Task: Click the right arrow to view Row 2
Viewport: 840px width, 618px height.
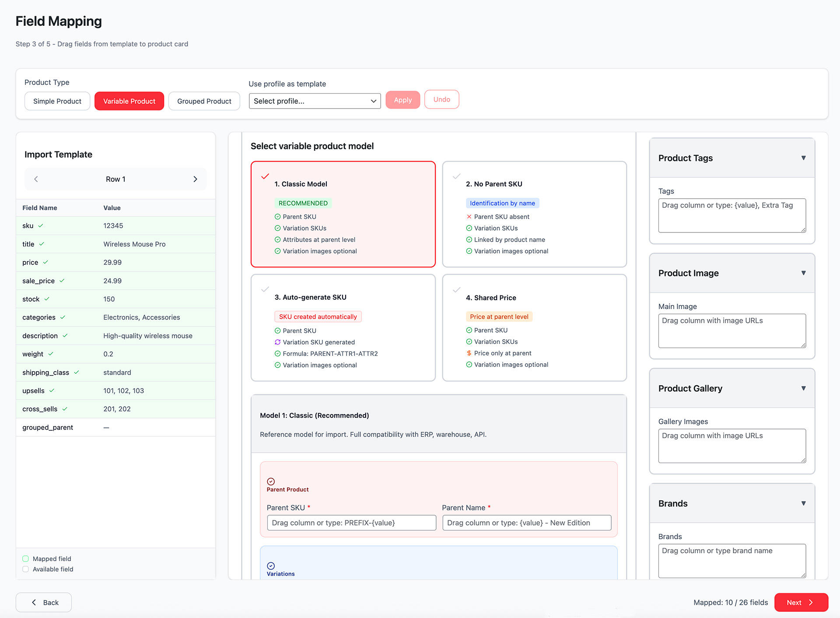Action: (x=195, y=179)
